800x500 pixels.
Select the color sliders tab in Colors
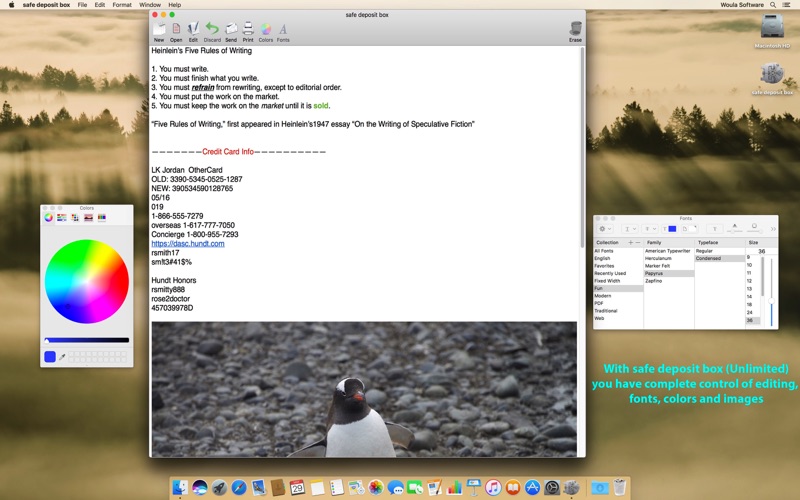[62, 217]
